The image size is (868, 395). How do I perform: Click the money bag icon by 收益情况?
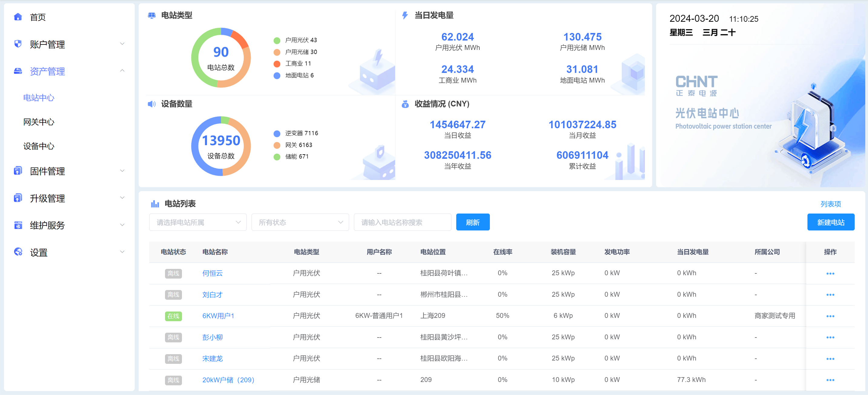(405, 104)
